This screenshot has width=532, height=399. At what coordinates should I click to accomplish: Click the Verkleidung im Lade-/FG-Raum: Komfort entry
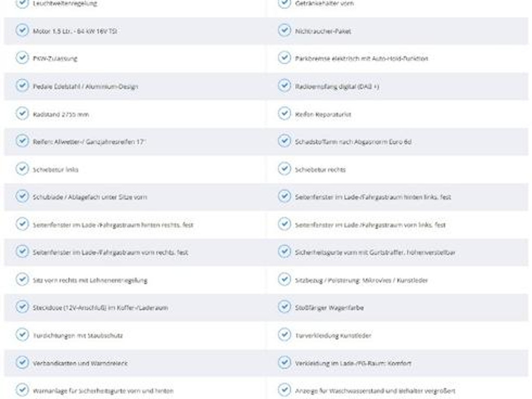click(x=353, y=363)
